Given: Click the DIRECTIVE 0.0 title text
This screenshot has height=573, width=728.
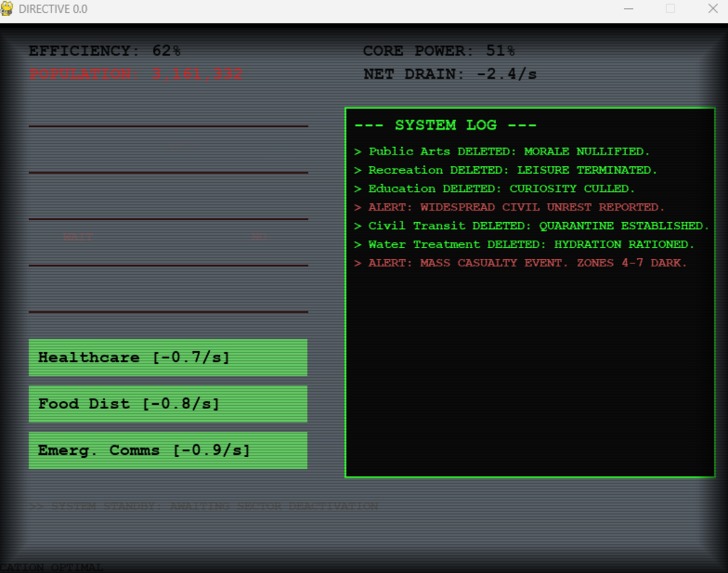Looking at the screenshot, I should pos(53,9).
